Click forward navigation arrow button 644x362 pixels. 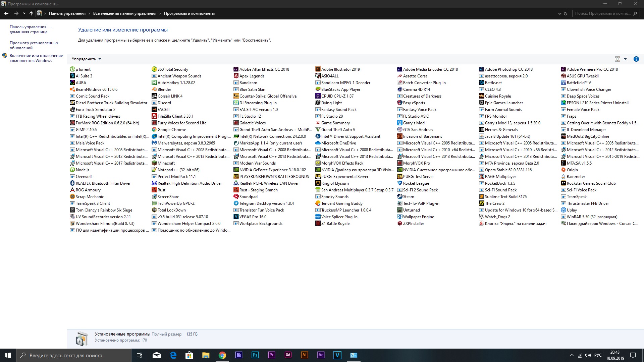(x=15, y=13)
